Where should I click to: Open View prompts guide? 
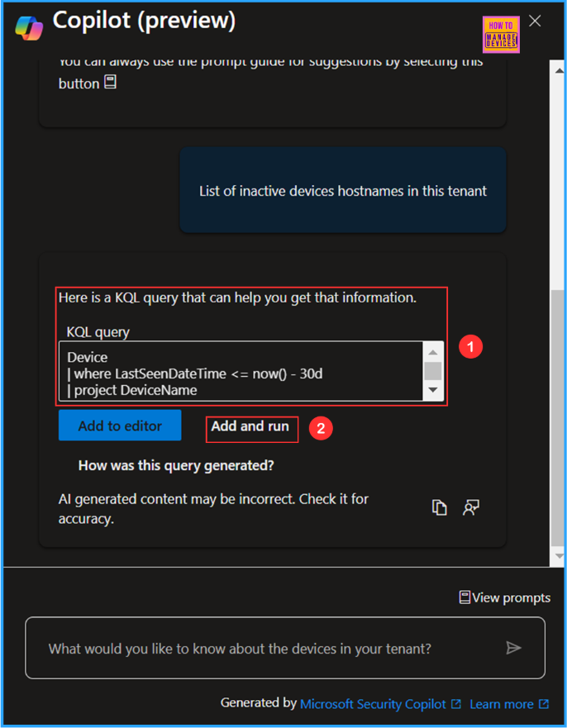(504, 597)
